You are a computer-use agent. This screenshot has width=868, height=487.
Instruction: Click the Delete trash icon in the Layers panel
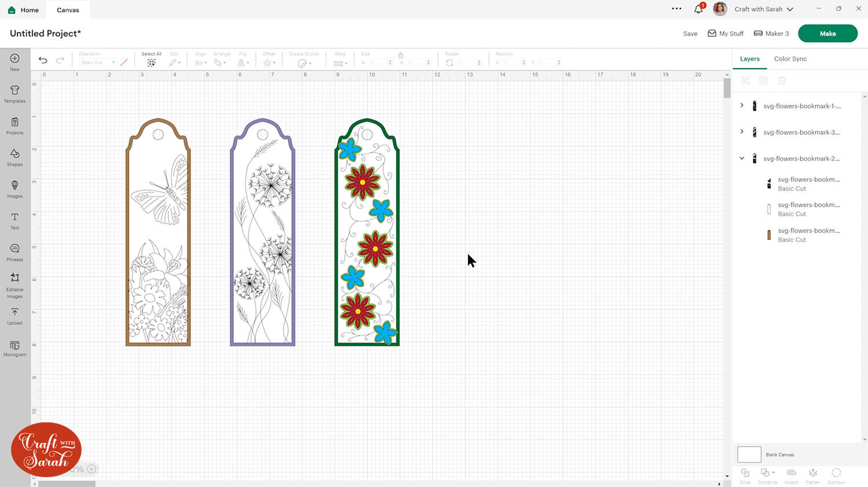tap(782, 81)
